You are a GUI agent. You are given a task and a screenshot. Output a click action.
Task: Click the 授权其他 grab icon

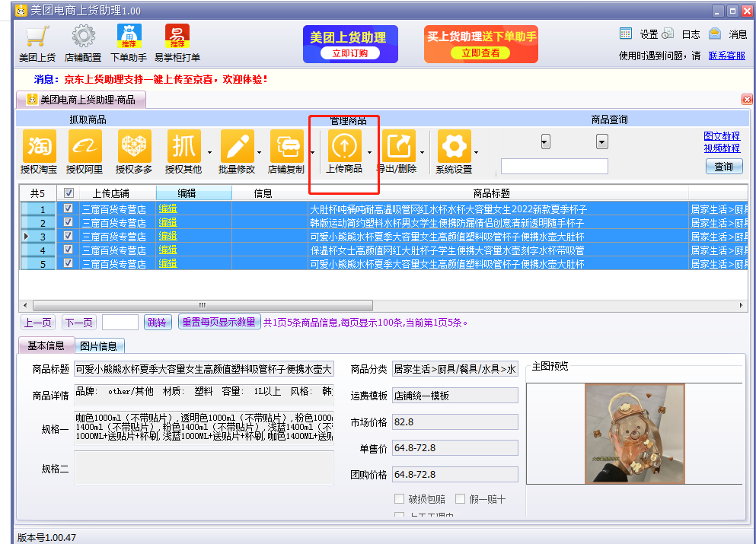183,146
